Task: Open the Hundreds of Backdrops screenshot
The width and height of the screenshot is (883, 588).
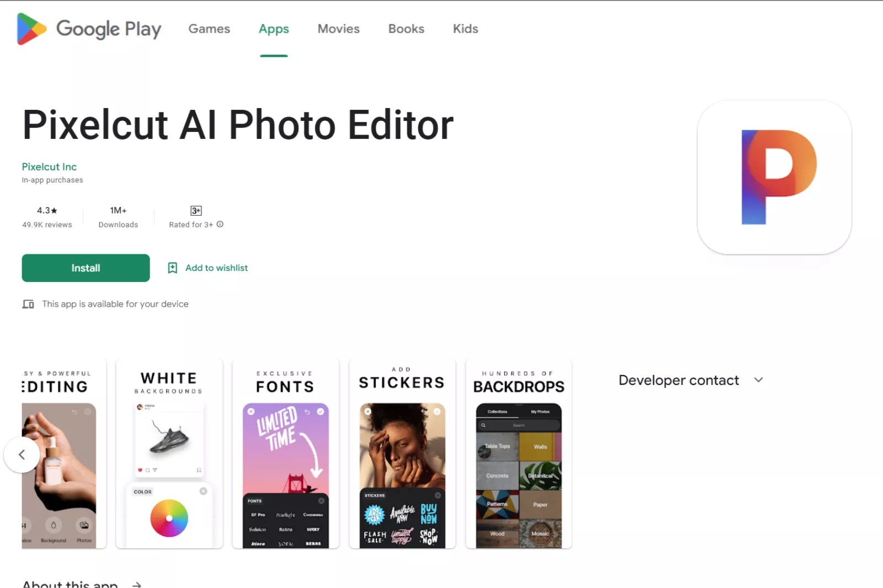Action: [x=519, y=454]
